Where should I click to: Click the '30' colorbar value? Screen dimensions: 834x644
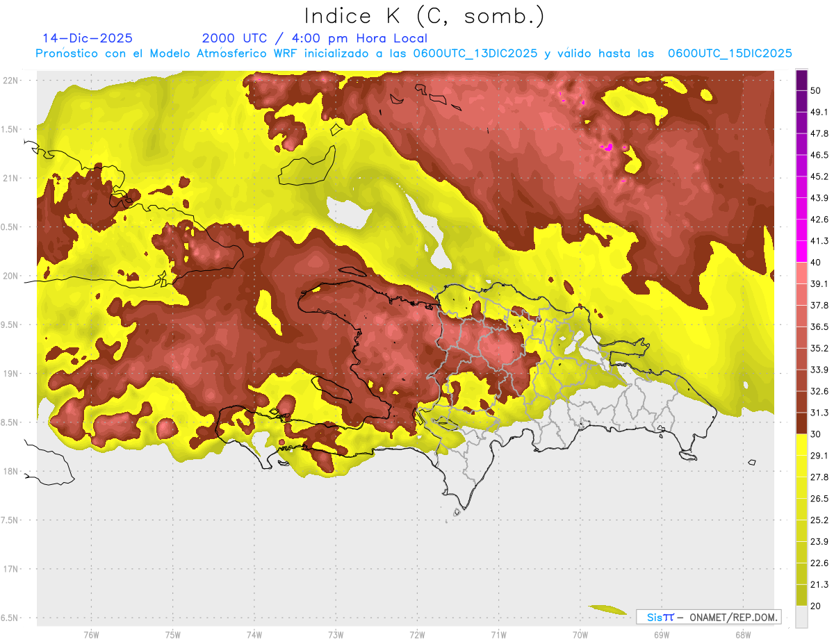(816, 434)
